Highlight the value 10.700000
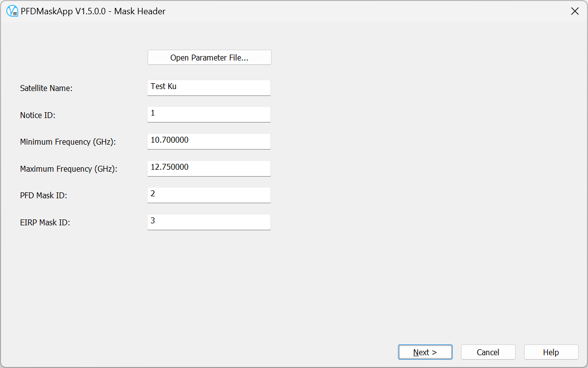The image size is (588, 368). tap(170, 139)
